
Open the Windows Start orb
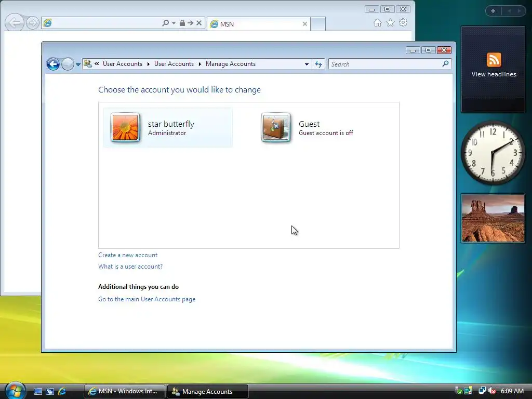point(15,390)
